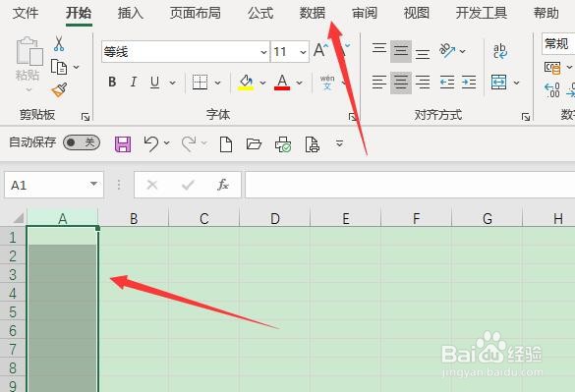Viewport: 575px width, 392px height.
Task: Increase font size with large A
Action: (320, 50)
